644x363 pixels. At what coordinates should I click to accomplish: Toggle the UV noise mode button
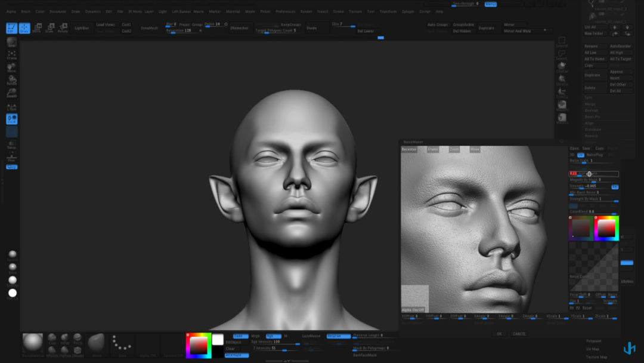click(x=580, y=155)
